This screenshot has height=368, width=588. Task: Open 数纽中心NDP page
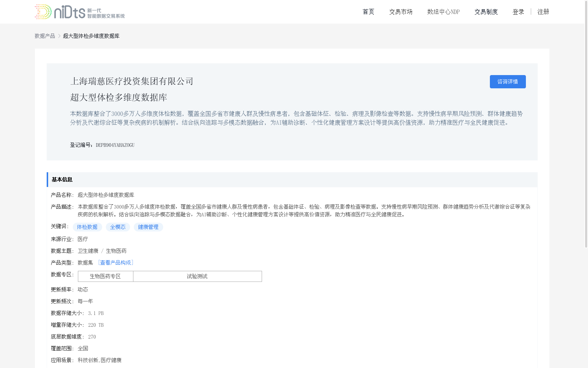coord(443,11)
